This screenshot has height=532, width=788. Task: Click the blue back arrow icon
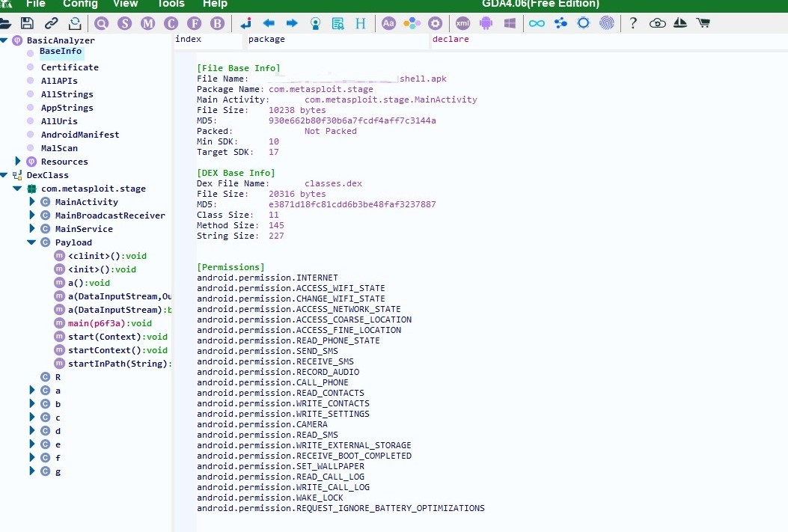(x=269, y=23)
